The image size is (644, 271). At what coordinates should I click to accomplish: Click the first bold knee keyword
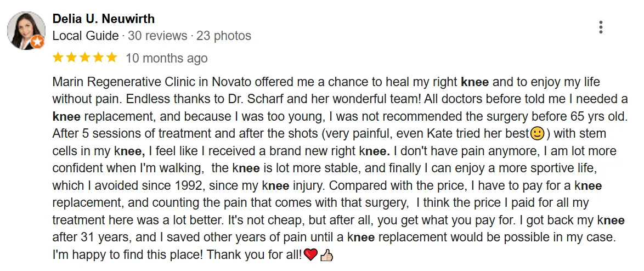[475, 82]
